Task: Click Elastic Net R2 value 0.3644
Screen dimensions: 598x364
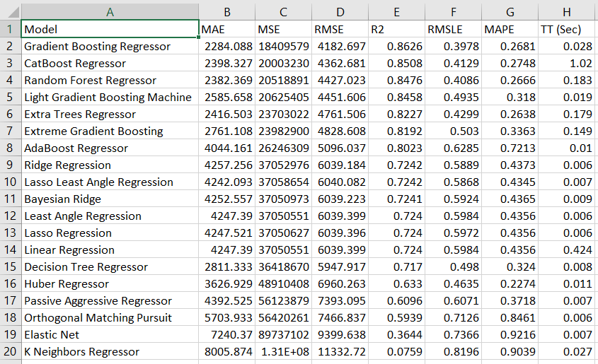Action: coord(396,334)
